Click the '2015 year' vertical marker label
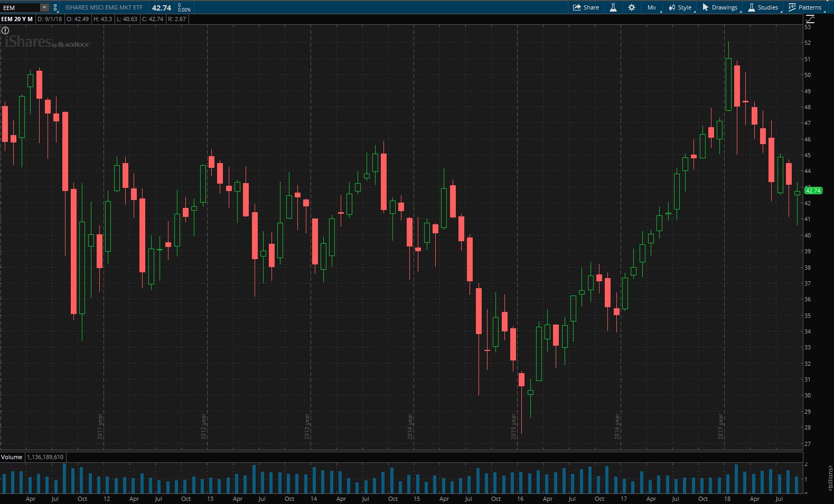Viewport: 834px width, 504px height. click(x=514, y=426)
